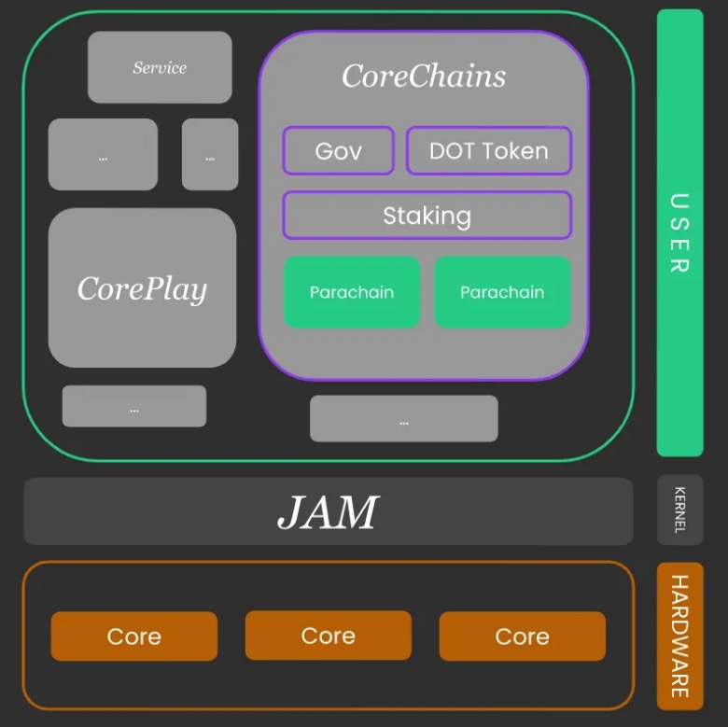
Task: Select the green USER vertical label
Action: 679,232
